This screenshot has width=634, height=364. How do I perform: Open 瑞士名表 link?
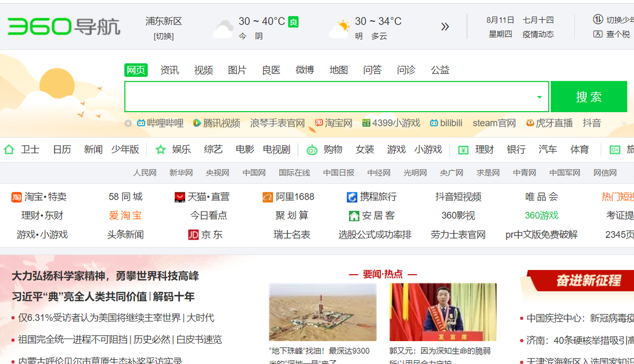coord(291,234)
